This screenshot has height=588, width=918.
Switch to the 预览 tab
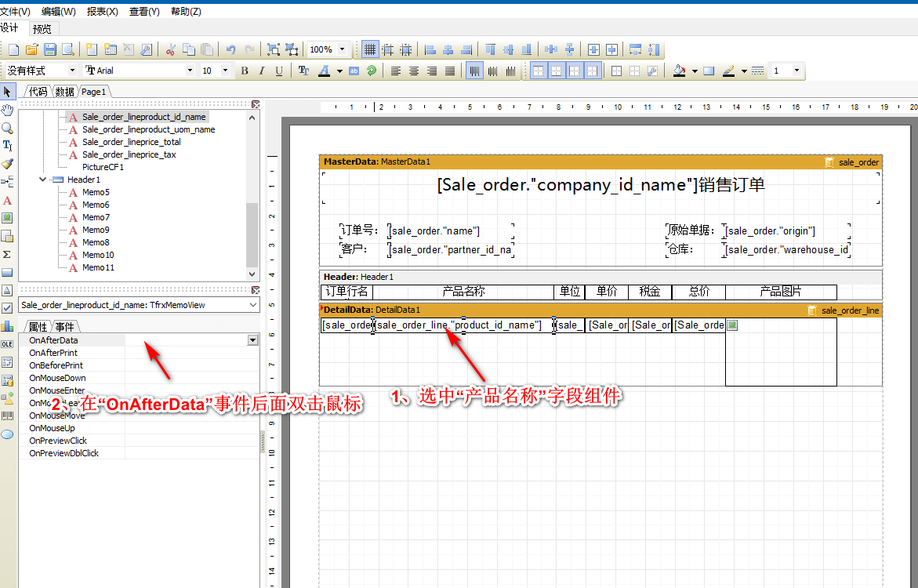(42, 29)
